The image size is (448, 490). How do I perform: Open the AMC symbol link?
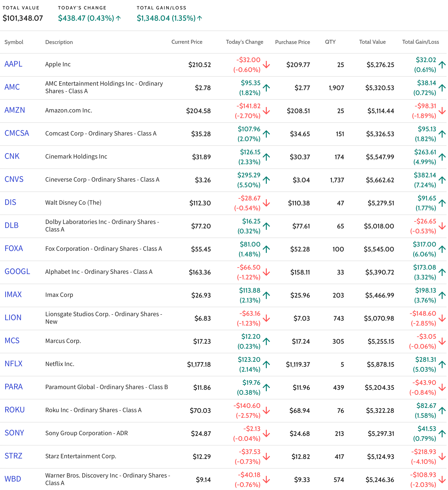(12, 87)
